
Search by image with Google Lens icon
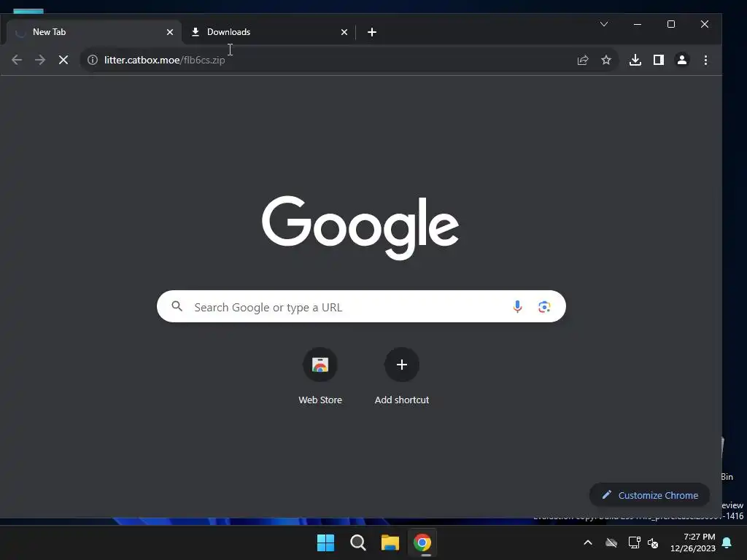(x=544, y=307)
